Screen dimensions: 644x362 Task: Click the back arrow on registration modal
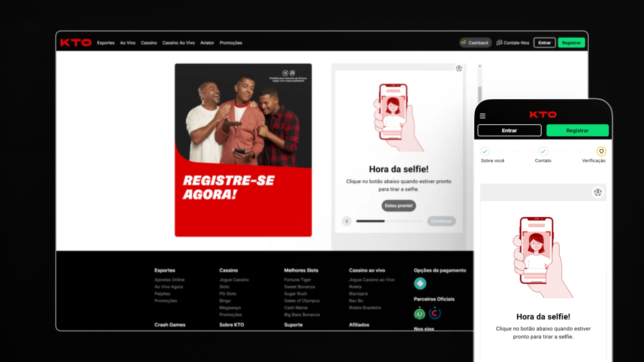pos(347,221)
